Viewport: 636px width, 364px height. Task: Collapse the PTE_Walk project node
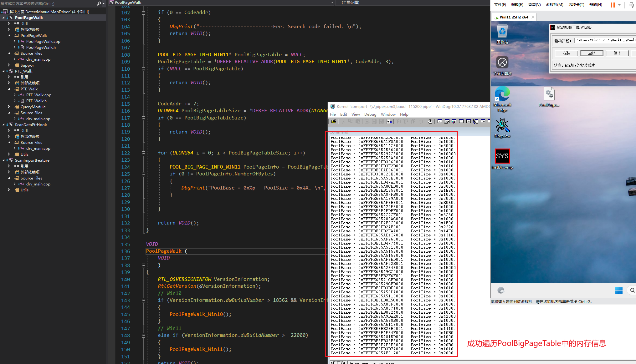click(3, 71)
